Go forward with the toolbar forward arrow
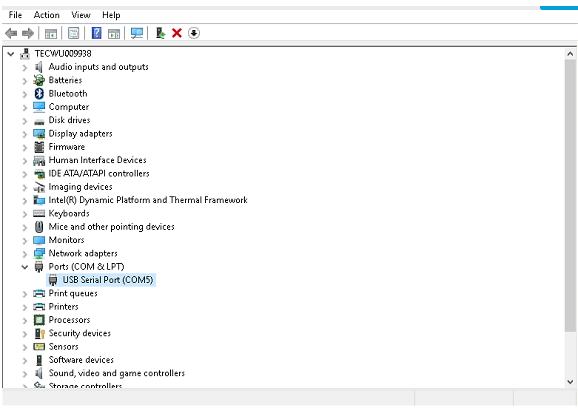 point(28,34)
